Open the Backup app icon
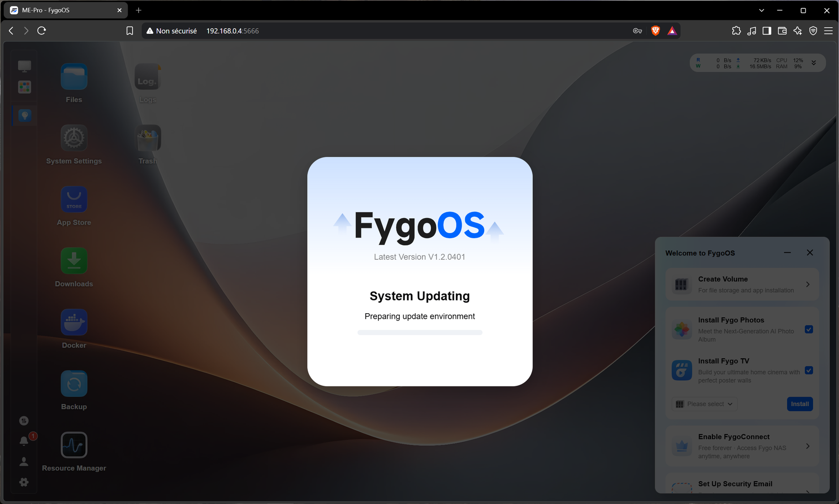839x504 pixels. point(74,384)
